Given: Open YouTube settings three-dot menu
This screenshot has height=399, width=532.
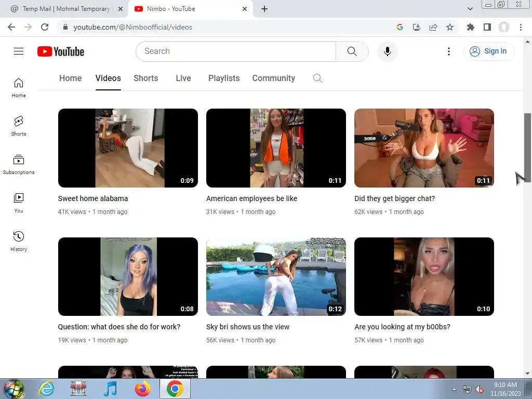Looking at the screenshot, I should tap(448, 51).
